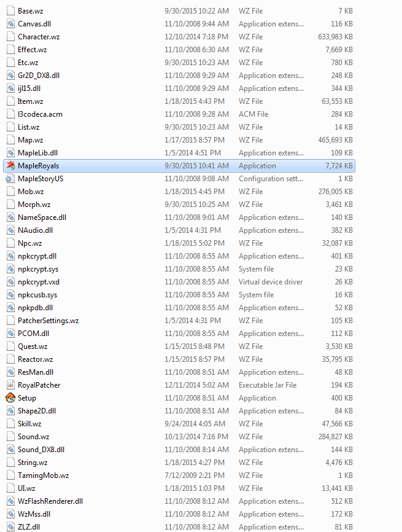Select the Morph.wz file name
The height and width of the screenshot is (532, 402).
coord(34,204)
